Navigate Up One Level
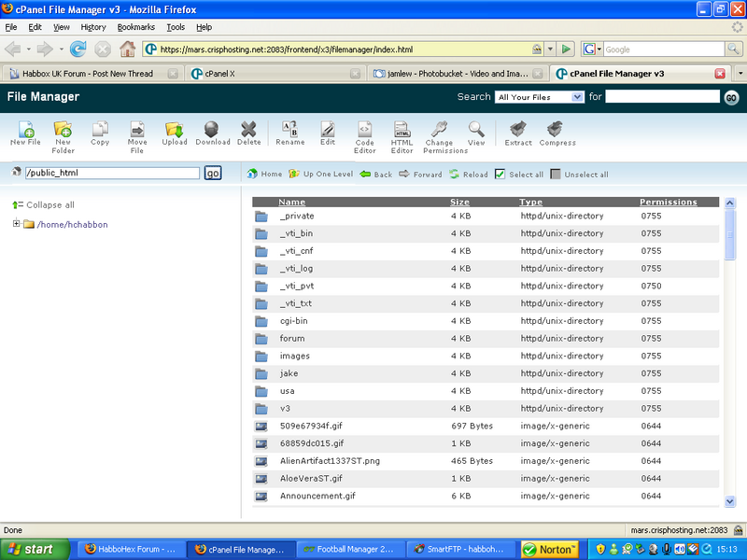The image size is (747, 560). pos(321,174)
